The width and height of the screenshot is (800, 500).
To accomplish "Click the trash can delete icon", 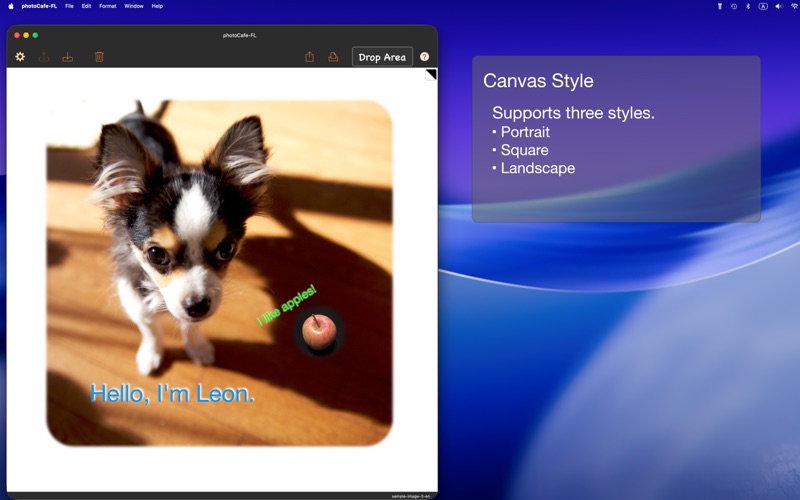I will pyautogui.click(x=99, y=57).
